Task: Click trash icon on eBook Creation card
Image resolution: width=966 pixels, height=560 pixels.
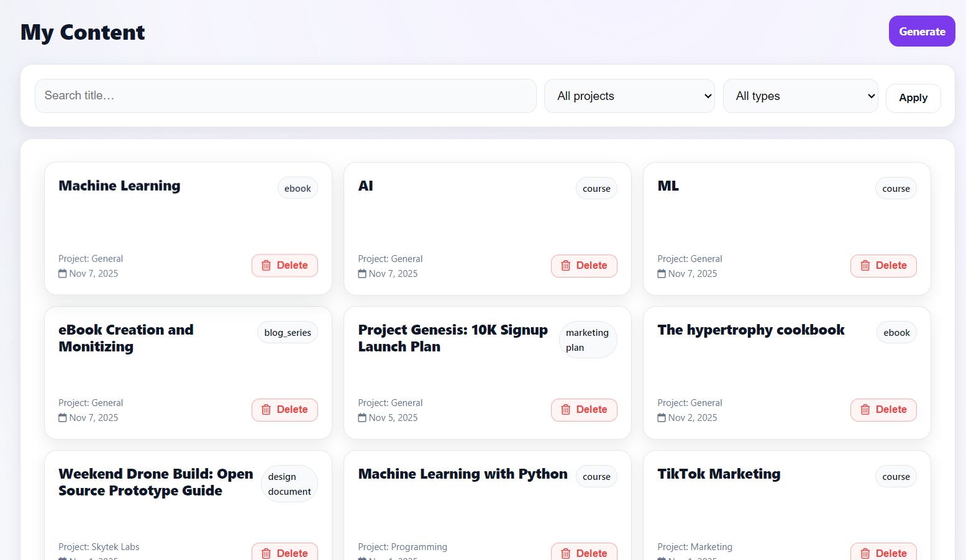Action: point(266,410)
